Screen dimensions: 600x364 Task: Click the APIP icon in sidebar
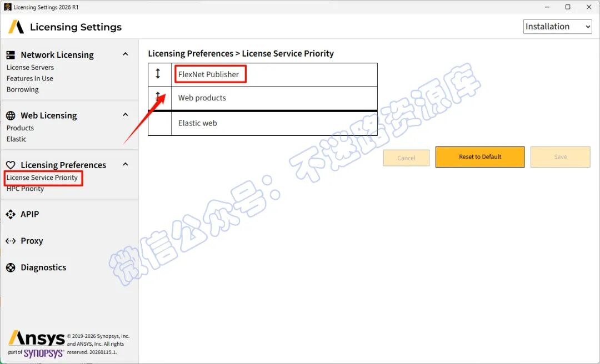pyautogui.click(x=11, y=214)
